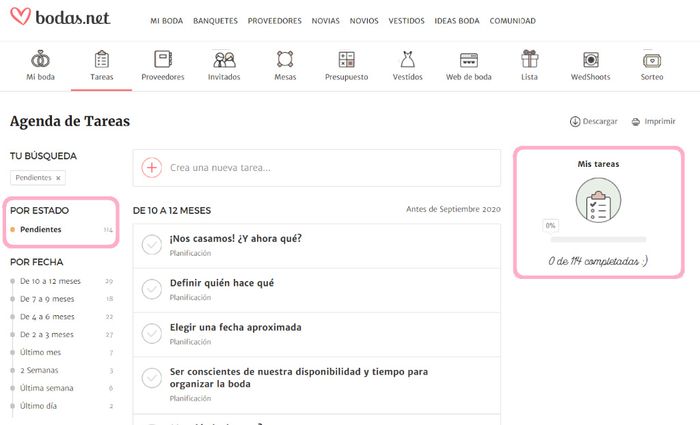Click 'DE 10 A 12 MESES' section heading
Screen dimensions: 700x425
172,211
